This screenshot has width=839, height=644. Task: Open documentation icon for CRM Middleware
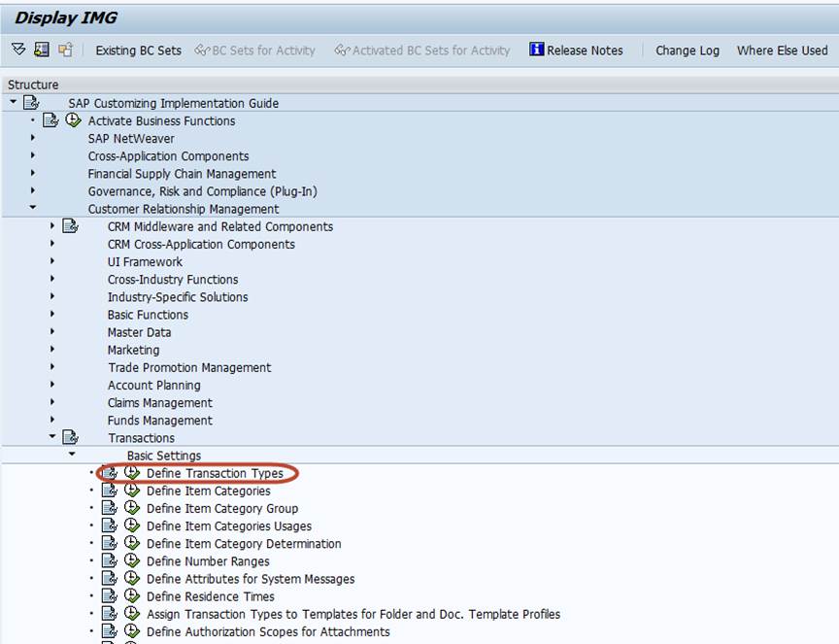click(71, 226)
